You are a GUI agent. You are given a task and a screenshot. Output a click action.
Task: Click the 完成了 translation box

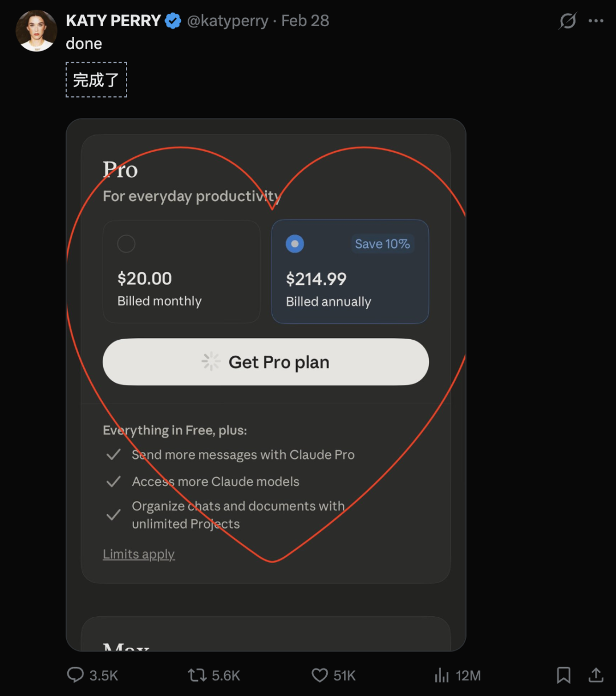96,80
